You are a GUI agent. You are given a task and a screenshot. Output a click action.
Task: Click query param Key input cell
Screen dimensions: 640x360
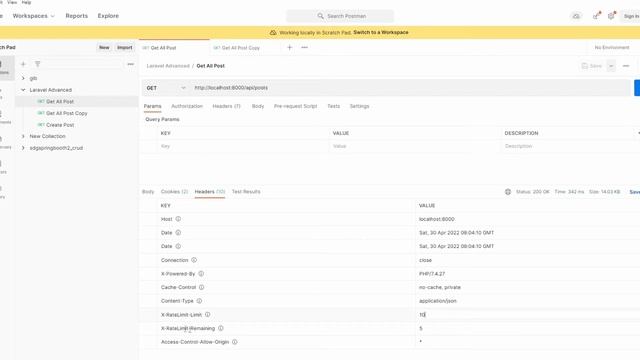(x=243, y=146)
